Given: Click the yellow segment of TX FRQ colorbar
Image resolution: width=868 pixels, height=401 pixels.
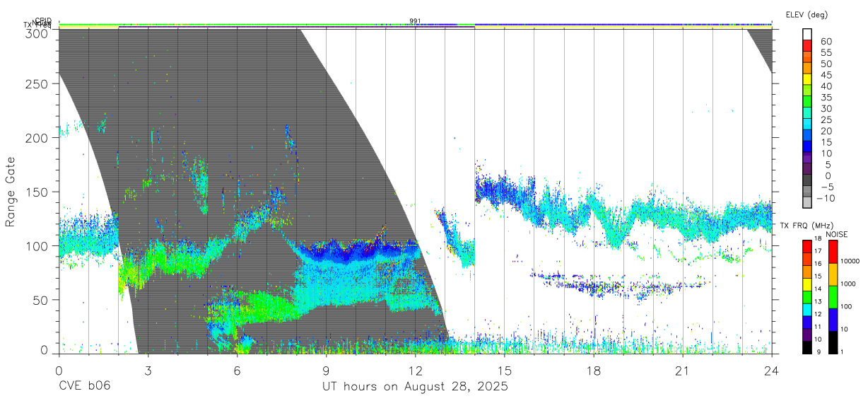Looking at the screenshot, I should click(x=807, y=284).
